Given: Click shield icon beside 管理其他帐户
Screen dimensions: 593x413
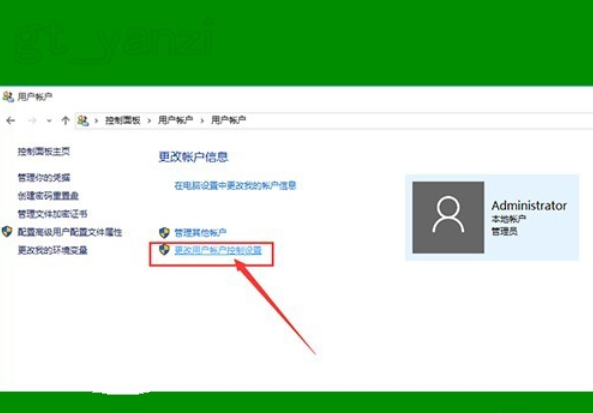Looking at the screenshot, I should [164, 233].
